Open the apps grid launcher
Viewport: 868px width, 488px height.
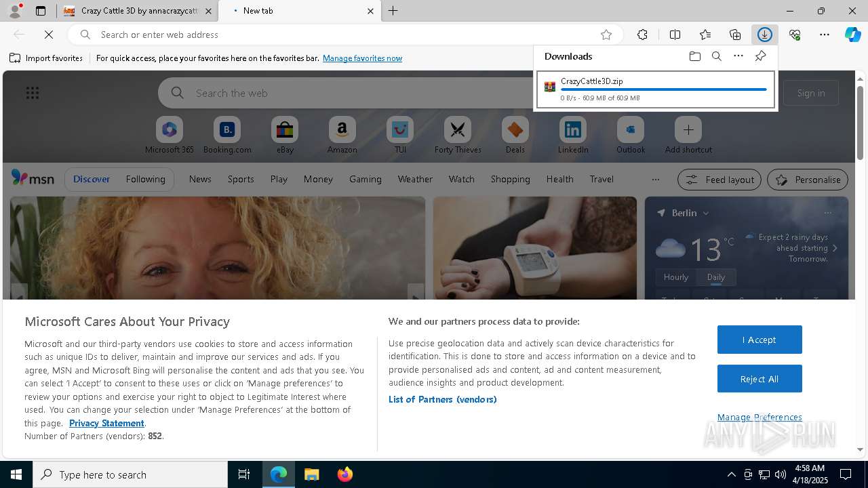(33, 93)
